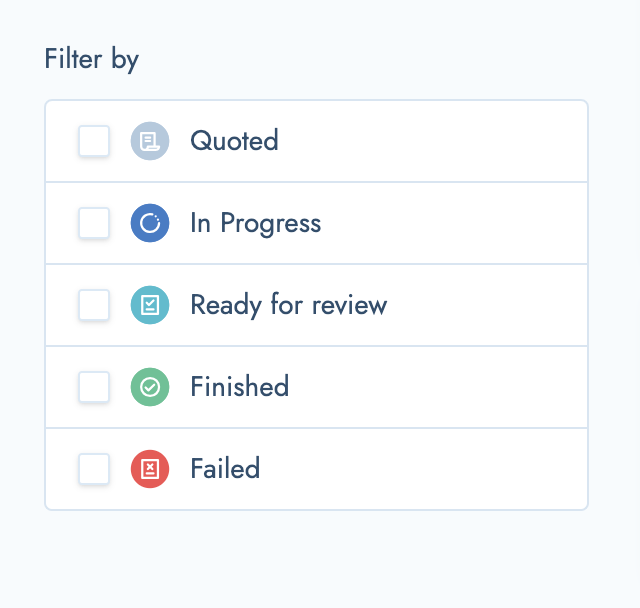Click the Ready for review text label

tap(289, 305)
